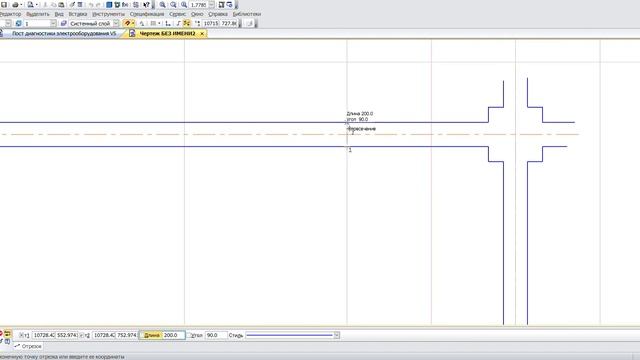Click the Угол value field 90.0

pyautogui.click(x=216, y=335)
